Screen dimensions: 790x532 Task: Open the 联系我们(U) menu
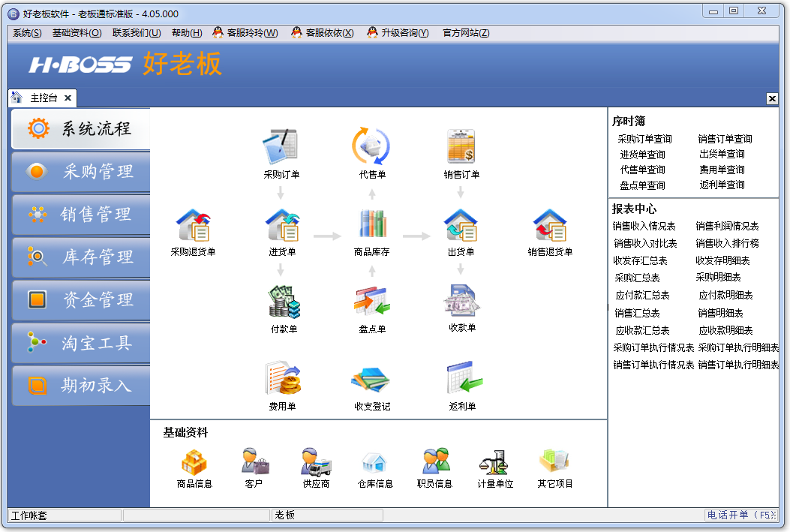point(137,33)
